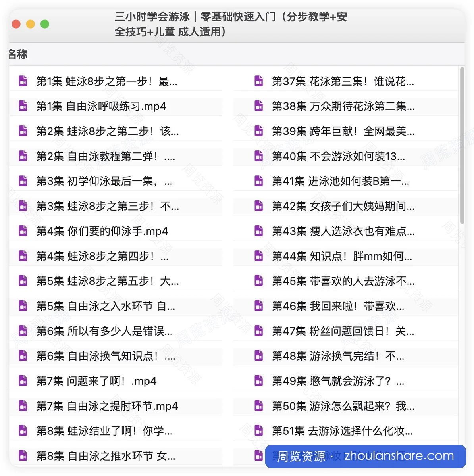Click the green zoom window button
Viewport: 474px width, 476px height.
pos(45,24)
